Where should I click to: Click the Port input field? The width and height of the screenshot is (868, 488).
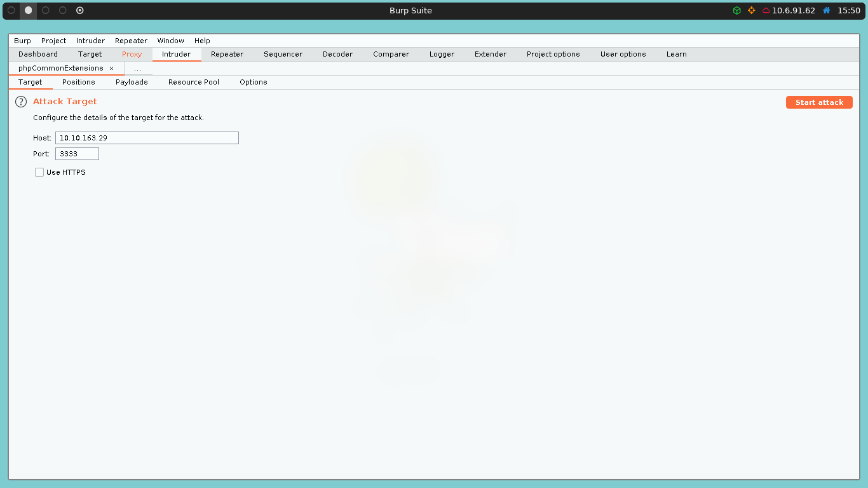click(x=77, y=154)
